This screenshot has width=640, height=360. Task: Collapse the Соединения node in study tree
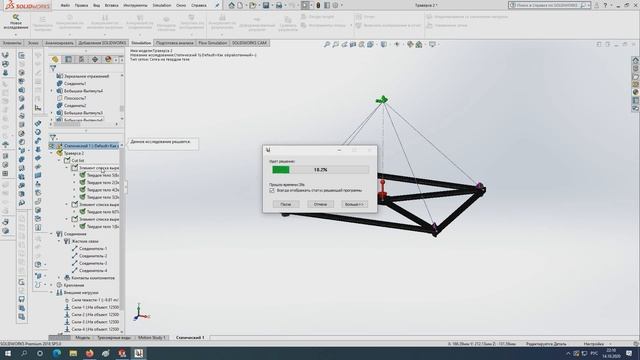(52, 234)
